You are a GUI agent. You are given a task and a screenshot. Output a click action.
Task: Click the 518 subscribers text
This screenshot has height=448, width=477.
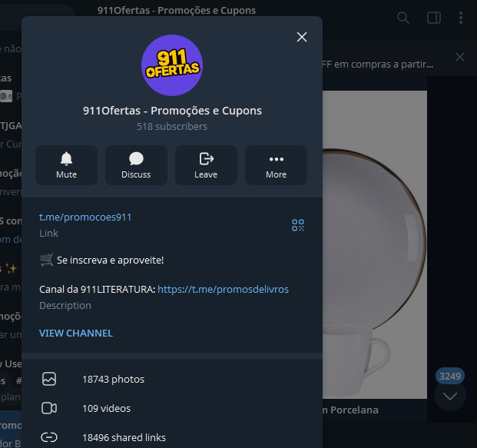point(172,126)
